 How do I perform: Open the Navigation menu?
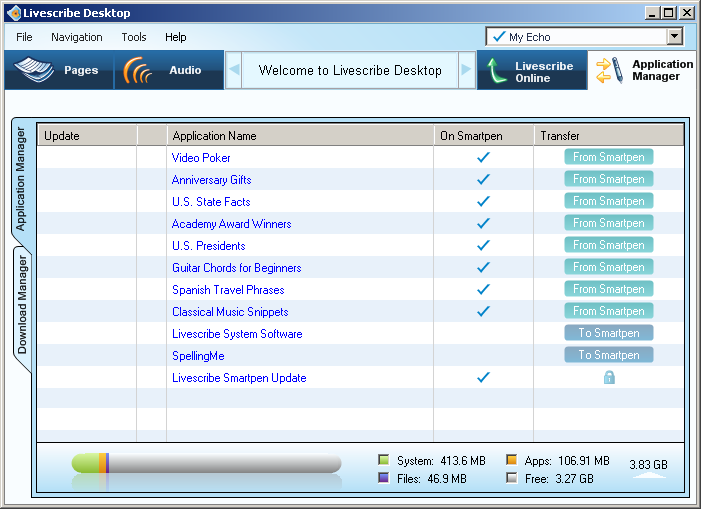click(x=77, y=37)
